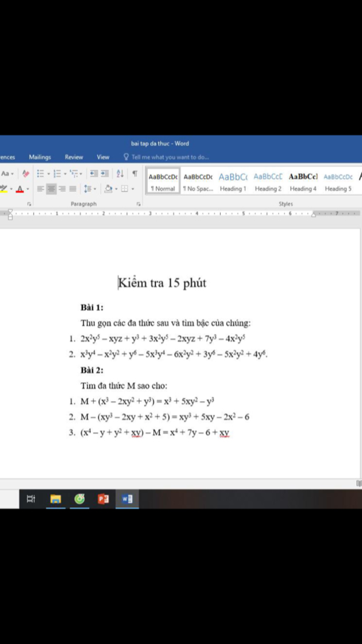Viewport: 362px width, 644px height.
Task: Open the borders dropdown arrow
Action: (133, 189)
